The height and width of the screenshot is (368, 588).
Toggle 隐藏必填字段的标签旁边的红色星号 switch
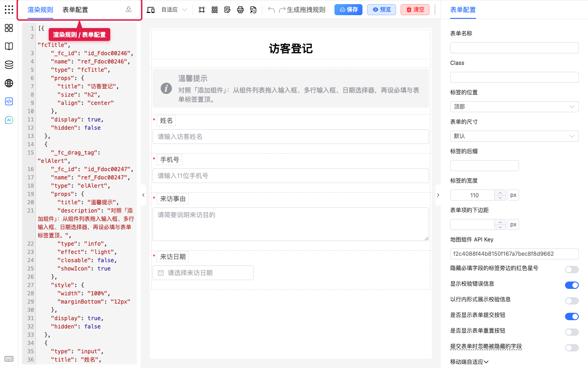point(572,270)
